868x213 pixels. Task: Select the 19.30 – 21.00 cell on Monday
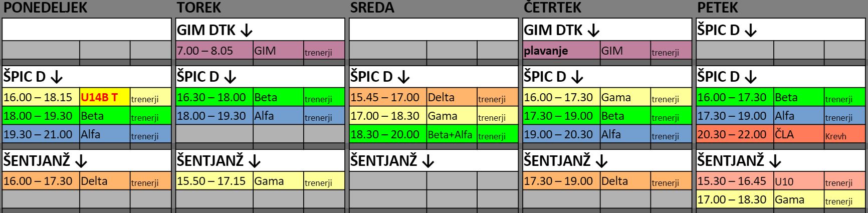click(x=41, y=135)
